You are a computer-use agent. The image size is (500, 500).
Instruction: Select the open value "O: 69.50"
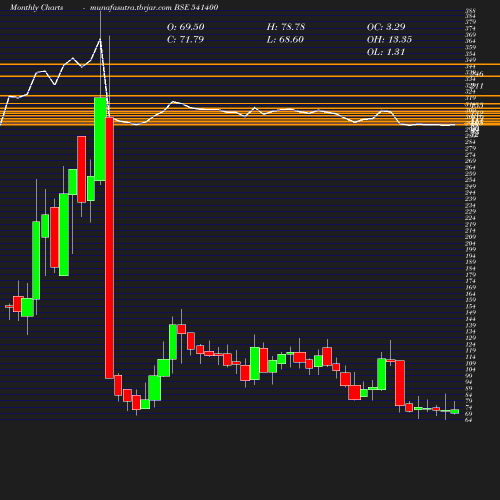tap(185, 27)
